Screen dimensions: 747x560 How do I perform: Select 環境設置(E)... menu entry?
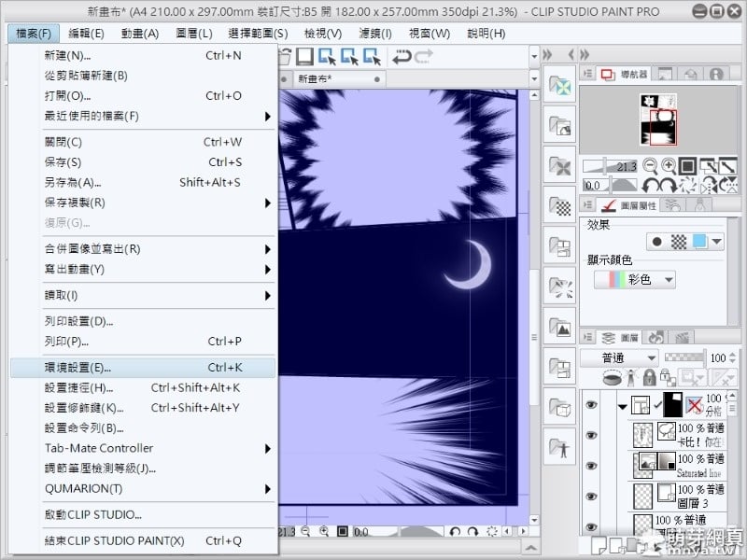tap(143, 368)
